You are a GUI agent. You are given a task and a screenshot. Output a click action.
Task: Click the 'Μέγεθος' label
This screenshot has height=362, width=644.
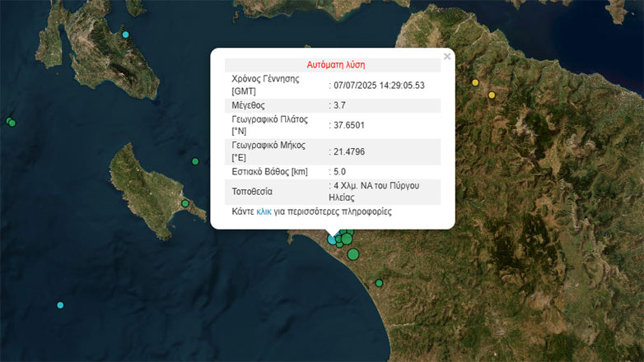point(248,105)
